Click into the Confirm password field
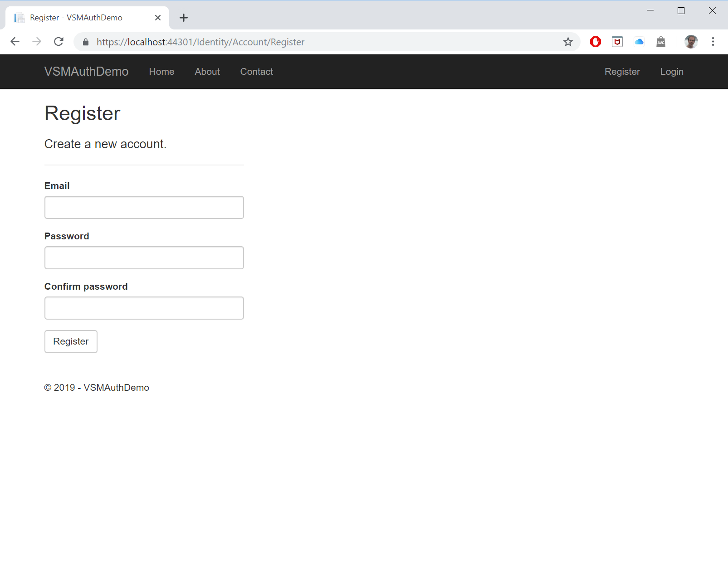Image resolution: width=728 pixels, height=583 pixels. click(x=144, y=308)
